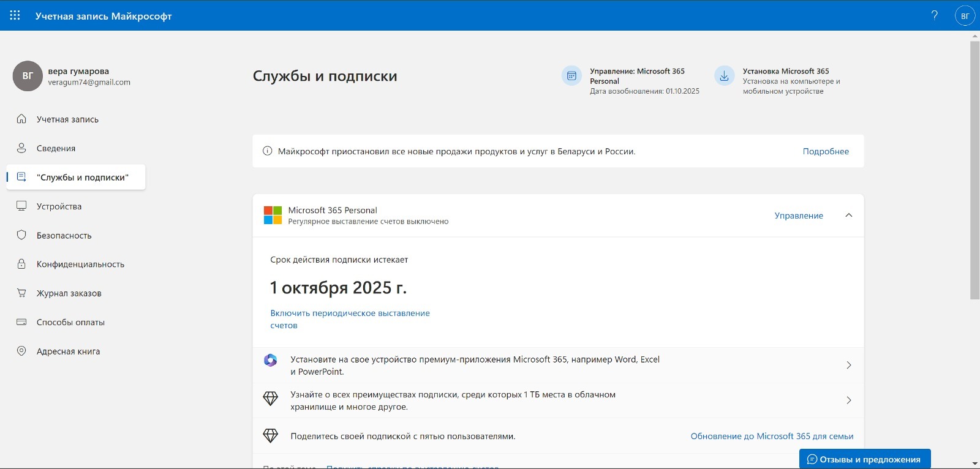The height and width of the screenshot is (469, 980).
Task: Click the chat icon in Отзывы и предложения
Action: 812,459
